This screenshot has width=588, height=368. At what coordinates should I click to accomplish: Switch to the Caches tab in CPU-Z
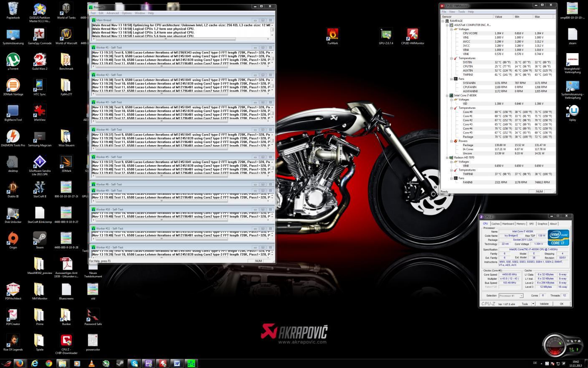pos(495,224)
